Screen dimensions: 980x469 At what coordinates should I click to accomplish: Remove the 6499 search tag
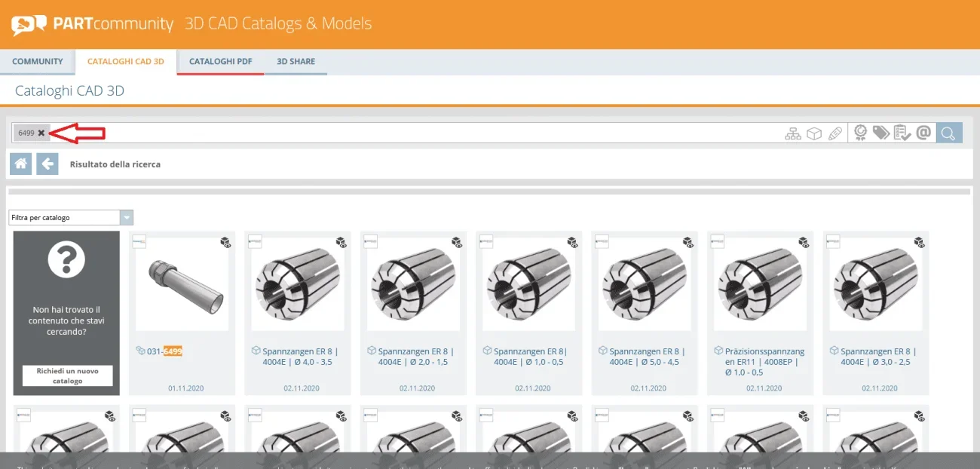[x=41, y=133]
